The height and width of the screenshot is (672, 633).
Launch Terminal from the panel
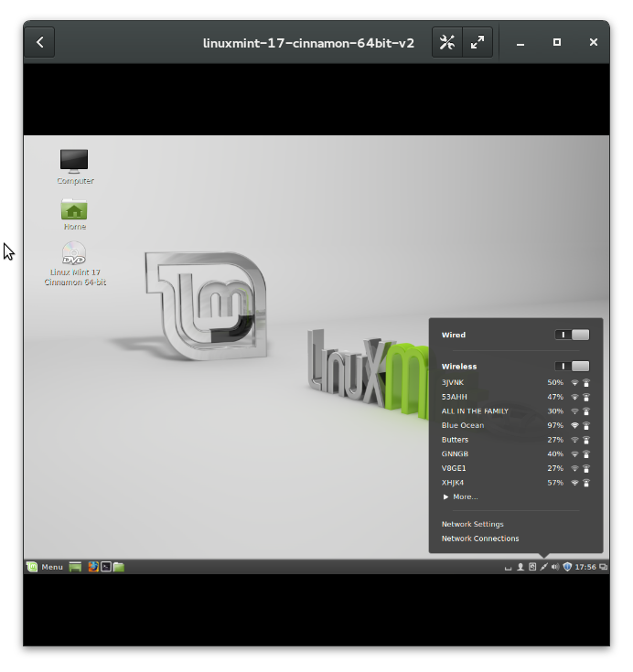(106, 567)
